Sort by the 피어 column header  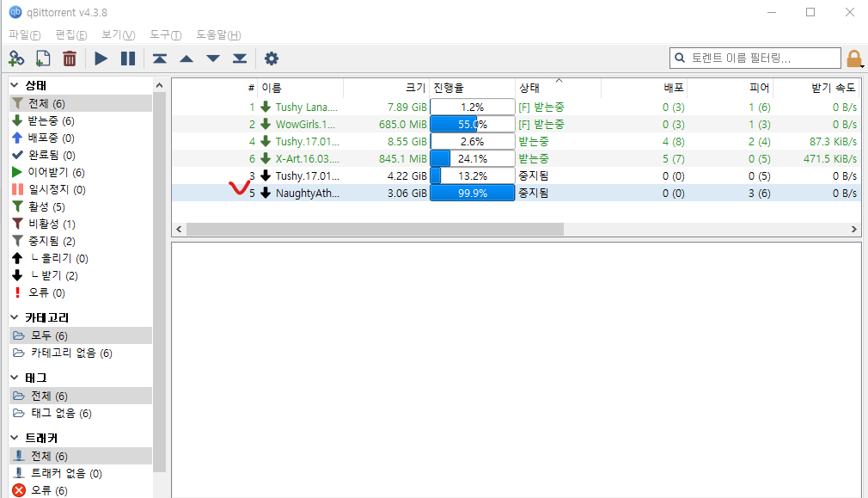pos(730,88)
